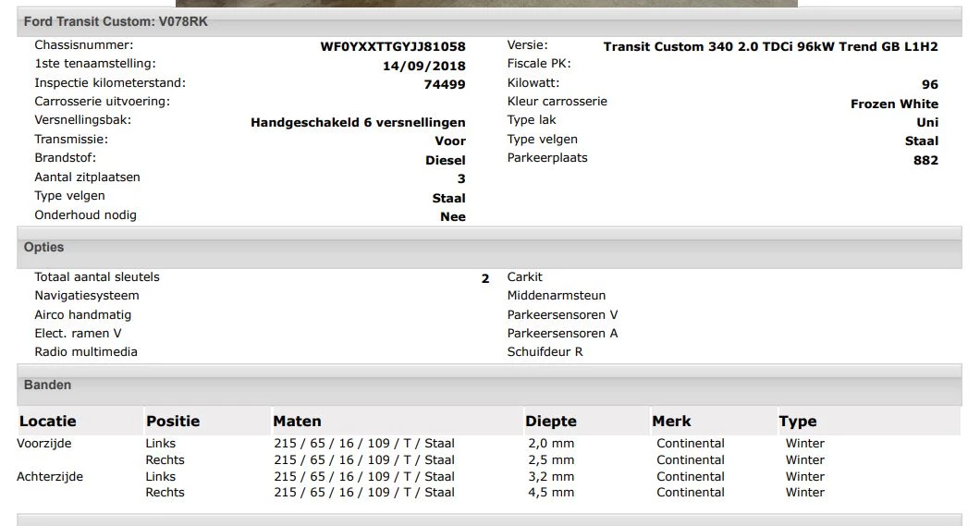Sort by the Locatie column header
980x526 pixels.
(48, 422)
